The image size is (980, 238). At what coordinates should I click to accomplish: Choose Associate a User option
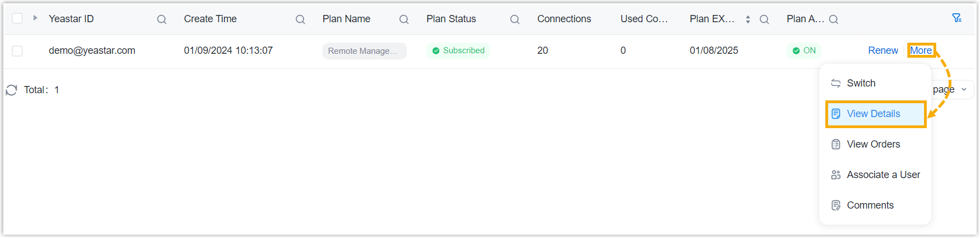click(x=883, y=175)
